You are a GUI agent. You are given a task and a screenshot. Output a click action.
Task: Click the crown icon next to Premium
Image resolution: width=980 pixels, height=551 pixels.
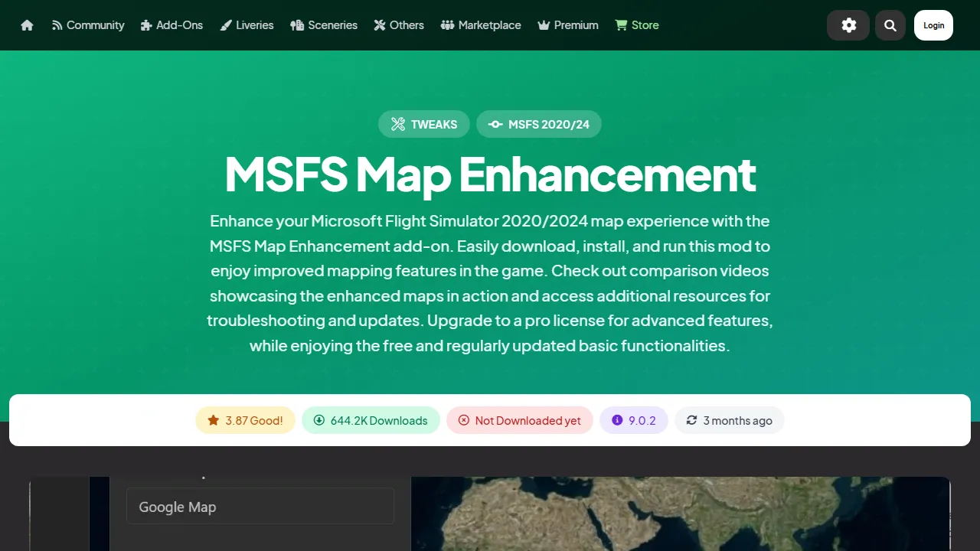coord(544,24)
